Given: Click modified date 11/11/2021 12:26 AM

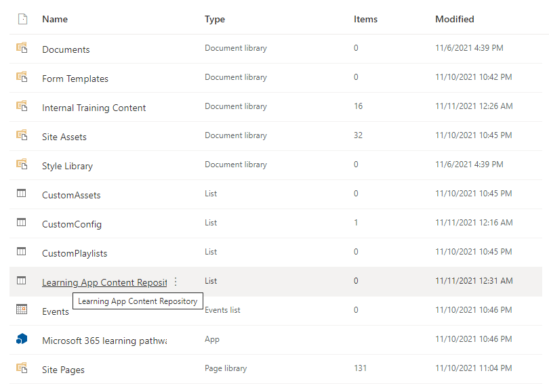Looking at the screenshot, I should tap(474, 106).
